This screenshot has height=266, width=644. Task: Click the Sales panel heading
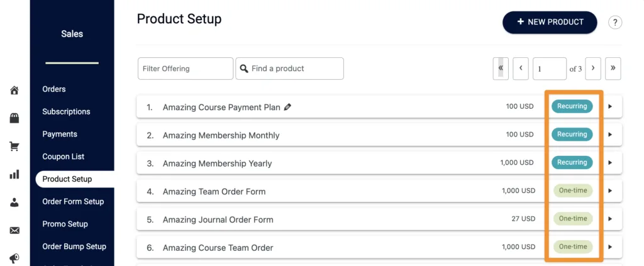pos(72,34)
